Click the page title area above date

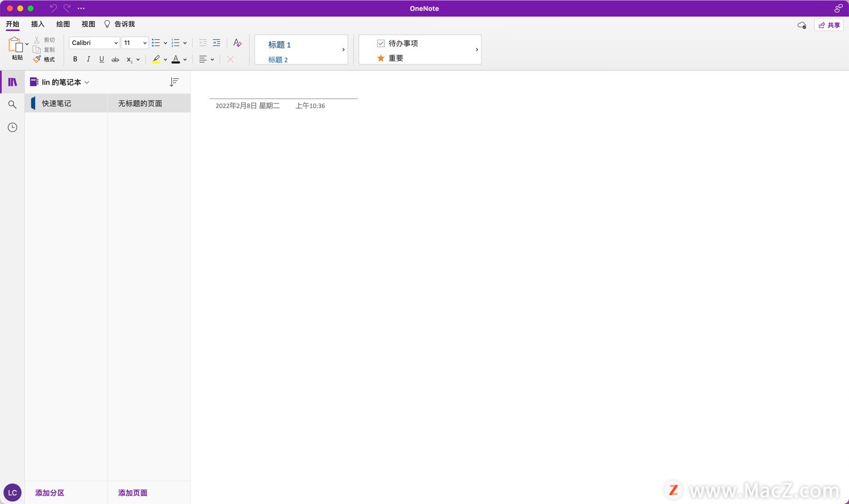tap(284, 89)
